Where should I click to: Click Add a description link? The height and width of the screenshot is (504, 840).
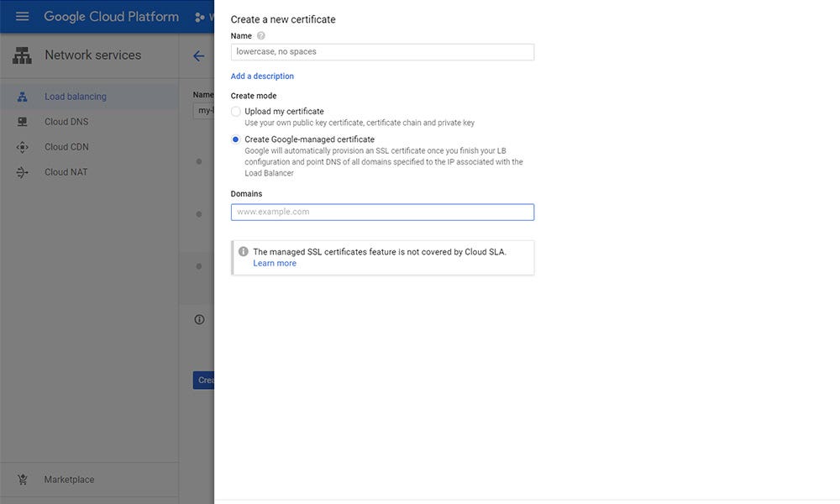(262, 76)
